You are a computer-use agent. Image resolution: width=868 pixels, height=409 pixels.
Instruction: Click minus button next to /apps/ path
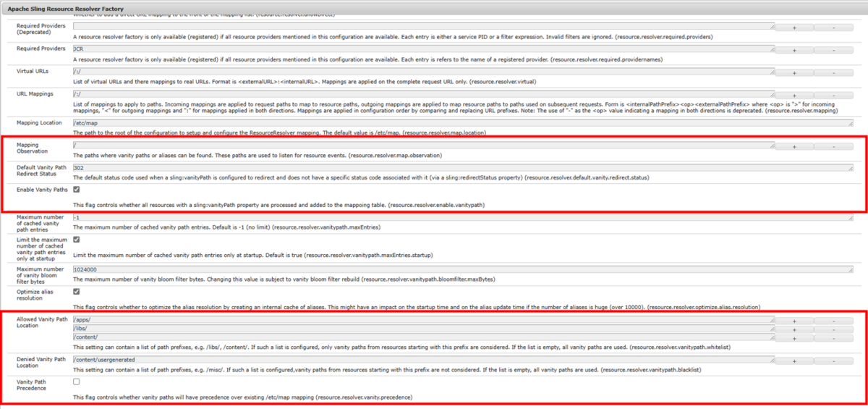(x=833, y=320)
